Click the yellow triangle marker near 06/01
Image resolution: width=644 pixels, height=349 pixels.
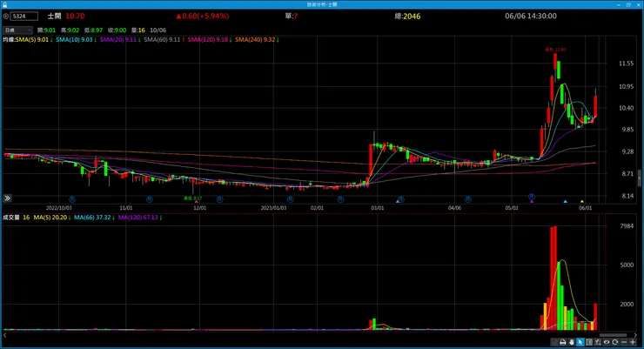(582, 202)
